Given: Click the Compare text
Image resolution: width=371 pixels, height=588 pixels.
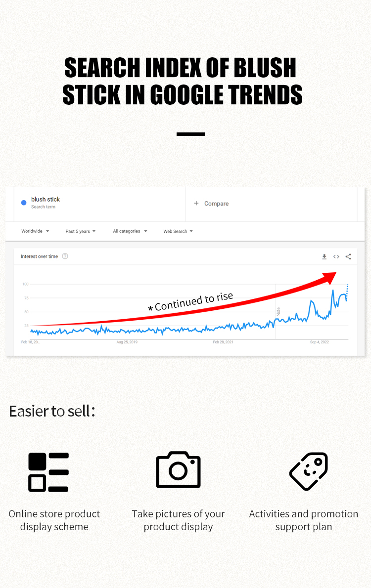Looking at the screenshot, I should pyautogui.click(x=216, y=204).
